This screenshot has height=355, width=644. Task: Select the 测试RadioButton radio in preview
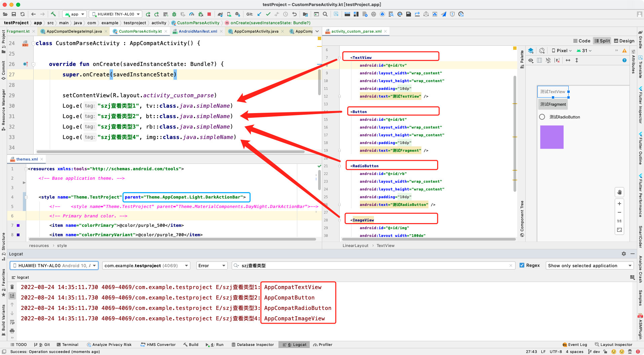pyautogui.click(x=542, y=117)
